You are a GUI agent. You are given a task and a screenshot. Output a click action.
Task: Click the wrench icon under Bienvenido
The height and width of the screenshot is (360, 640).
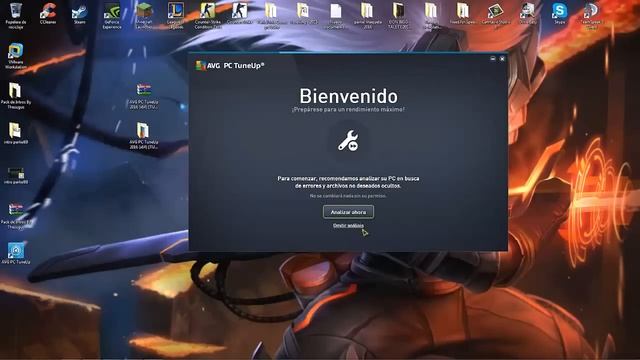pyautogui.click(x=348, y=141)
